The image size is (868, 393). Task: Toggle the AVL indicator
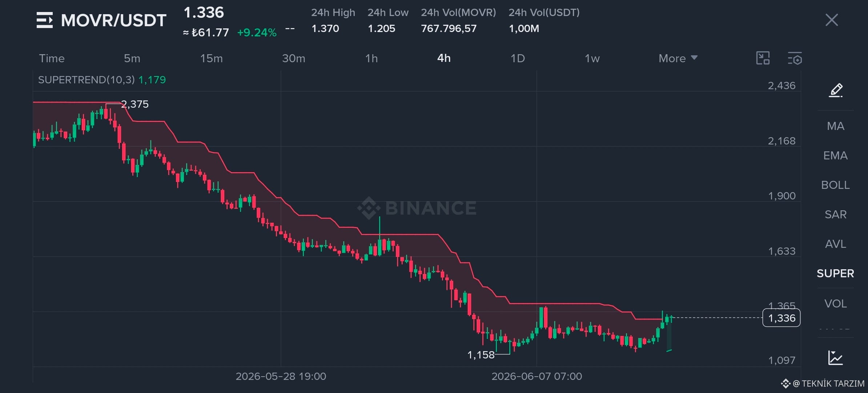pyautogui.click(x=836, y=244)
